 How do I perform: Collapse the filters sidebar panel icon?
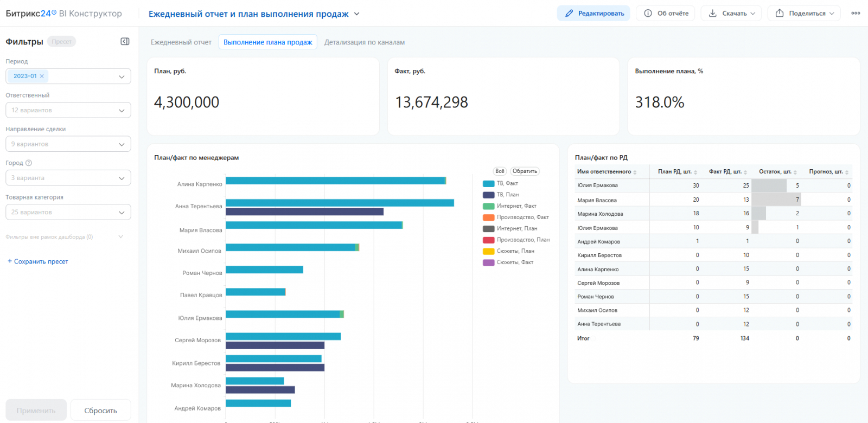pyautogui.click(x=125, y=42)
